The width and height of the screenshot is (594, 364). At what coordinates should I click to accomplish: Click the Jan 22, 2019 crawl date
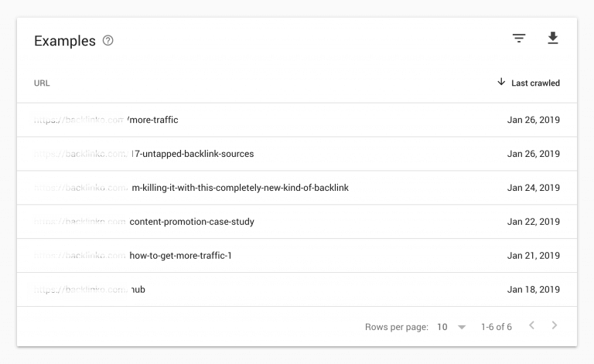(x=534, y=222)
